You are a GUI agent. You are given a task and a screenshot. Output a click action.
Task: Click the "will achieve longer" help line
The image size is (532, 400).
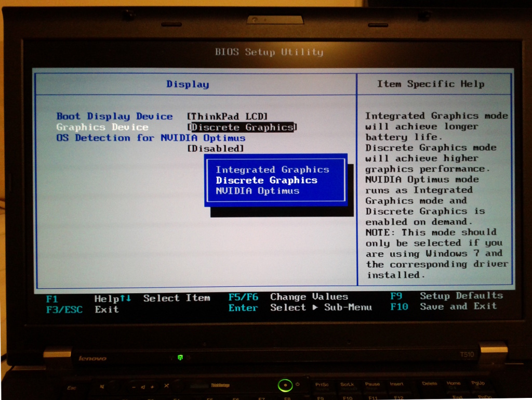pos(422,126)
